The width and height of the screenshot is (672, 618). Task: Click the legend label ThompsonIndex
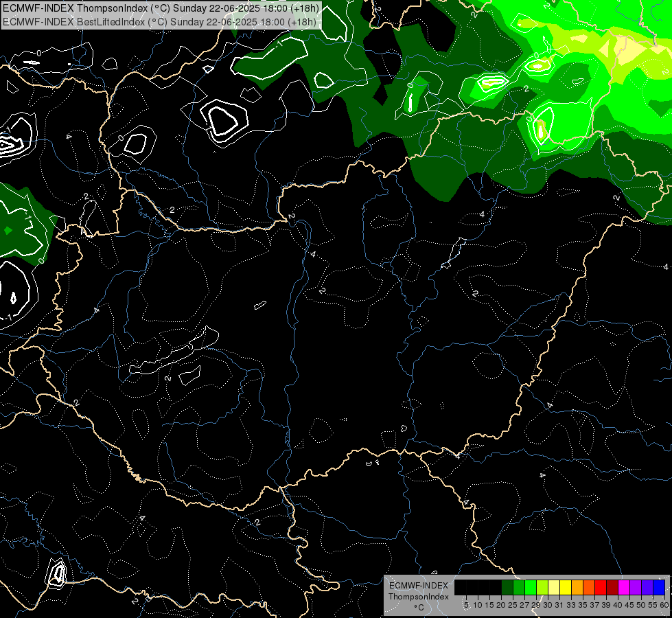(419, 597)
